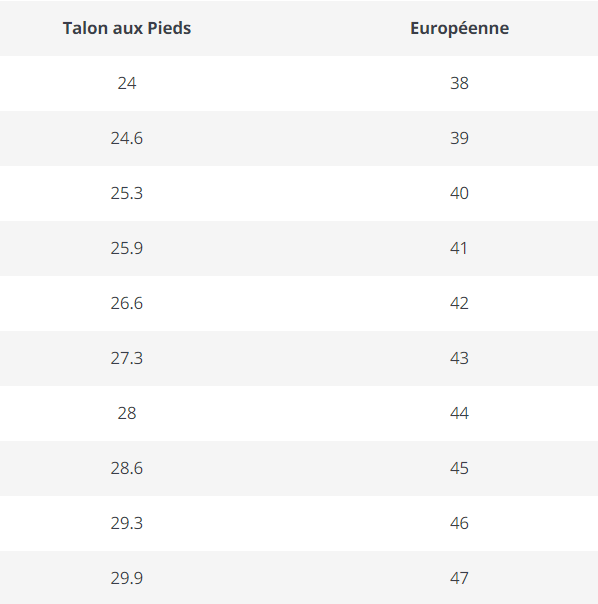Click European size 45 cell
This screenshot has width=598, height=604.
coord(459,468)
